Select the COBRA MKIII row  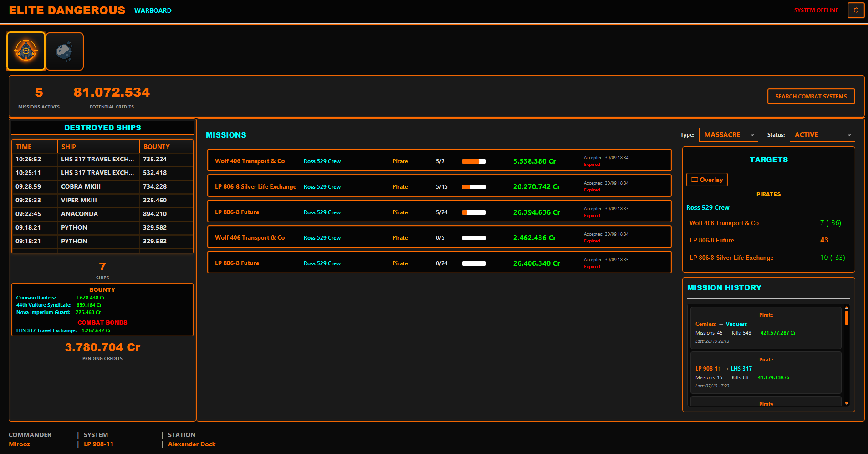[102, 187]
